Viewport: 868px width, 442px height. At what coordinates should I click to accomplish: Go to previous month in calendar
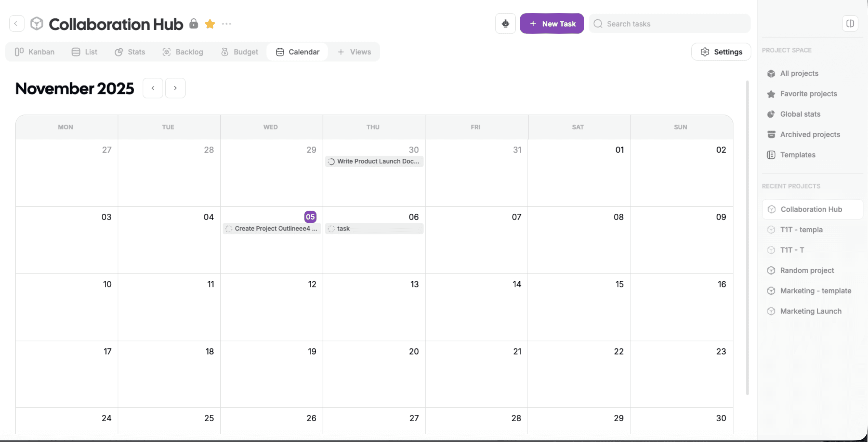click(153, 88)
